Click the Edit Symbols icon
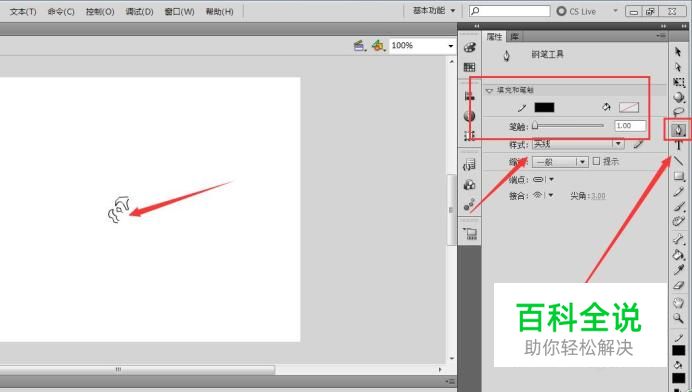 click(378, 45)
